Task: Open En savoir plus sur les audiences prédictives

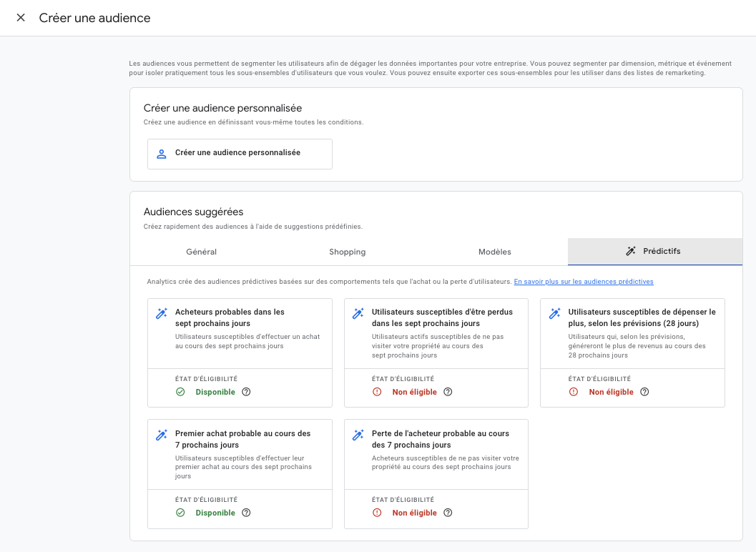Action: pos(584,282)
